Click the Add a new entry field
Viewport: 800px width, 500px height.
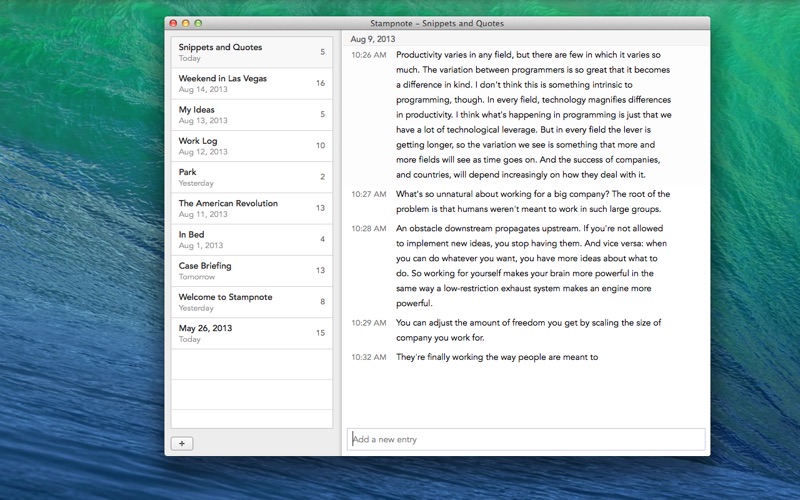[526, 439]
